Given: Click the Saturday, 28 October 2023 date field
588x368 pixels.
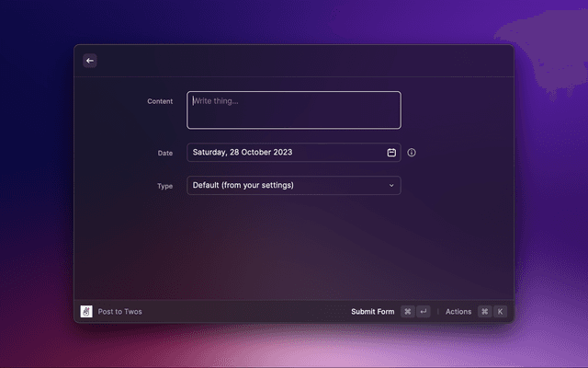Looking at the screenshot, I should [x=276, y=153].
